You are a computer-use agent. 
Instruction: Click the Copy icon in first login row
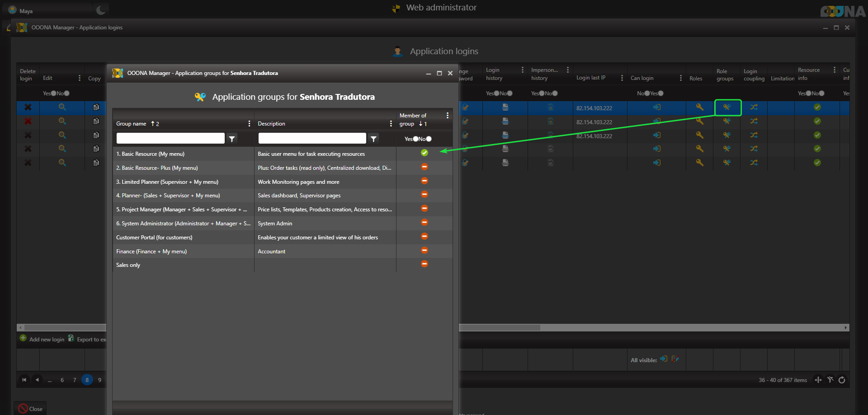coord(96,107)
